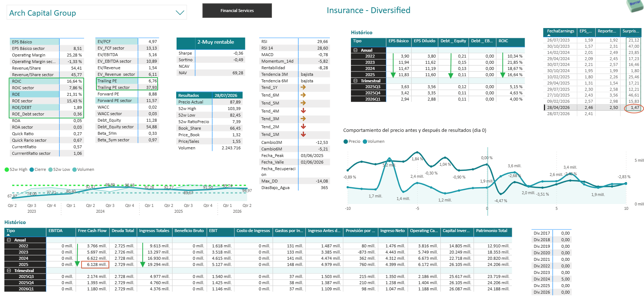This screenshot has height=302, width=644.
Task: Click the Insurance - Diversified industry title
Action: [x=368, y=10]
